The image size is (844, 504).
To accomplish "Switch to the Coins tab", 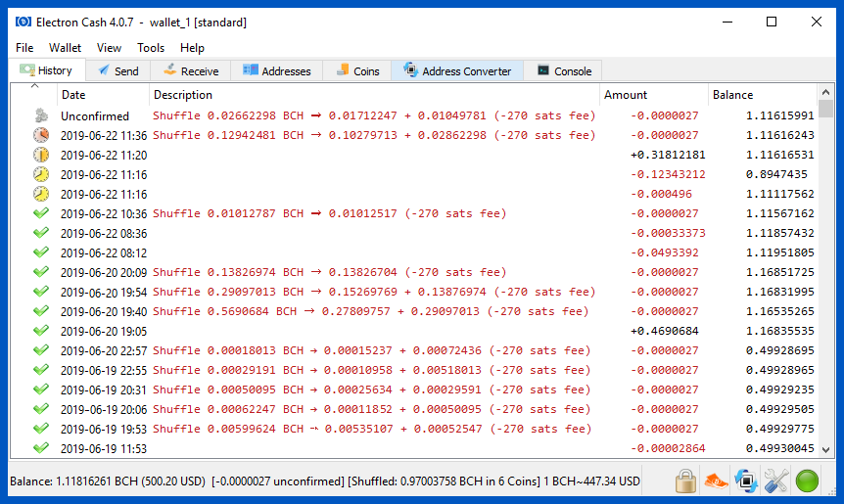I will click(x=357, y=71).
